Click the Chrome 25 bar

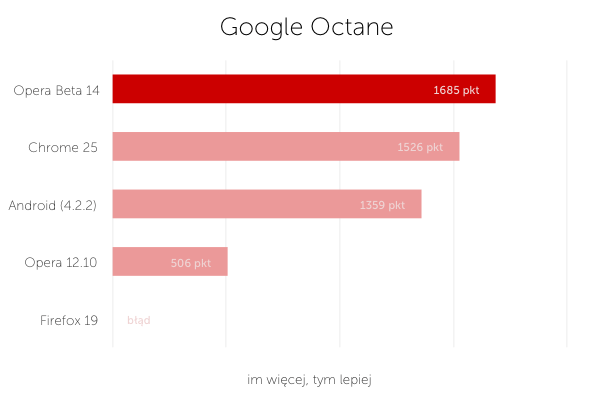click(x=286, y=146)
